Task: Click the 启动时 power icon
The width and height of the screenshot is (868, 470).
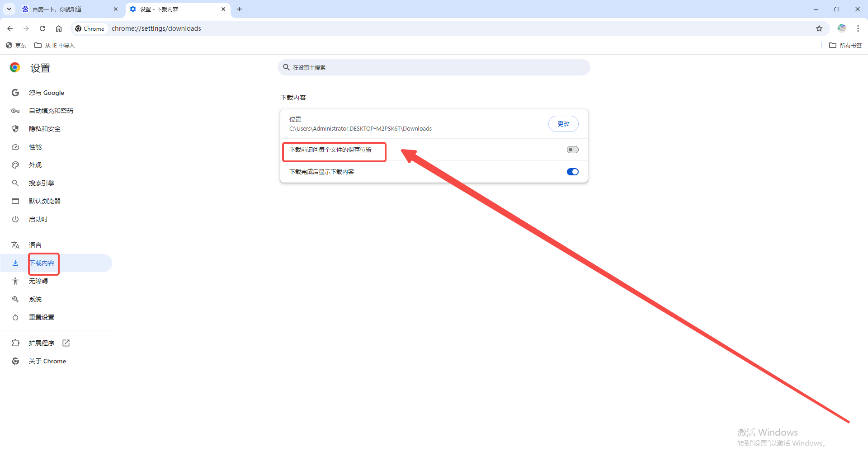Action: click(15, 219)
